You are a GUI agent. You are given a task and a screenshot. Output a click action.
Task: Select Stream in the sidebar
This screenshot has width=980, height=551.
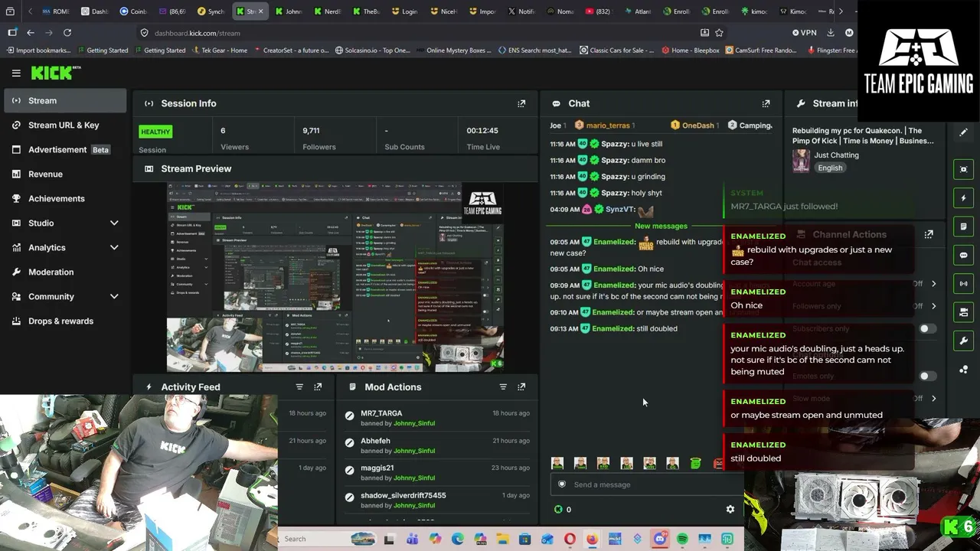pyautogui.click(x=65, y=100)
